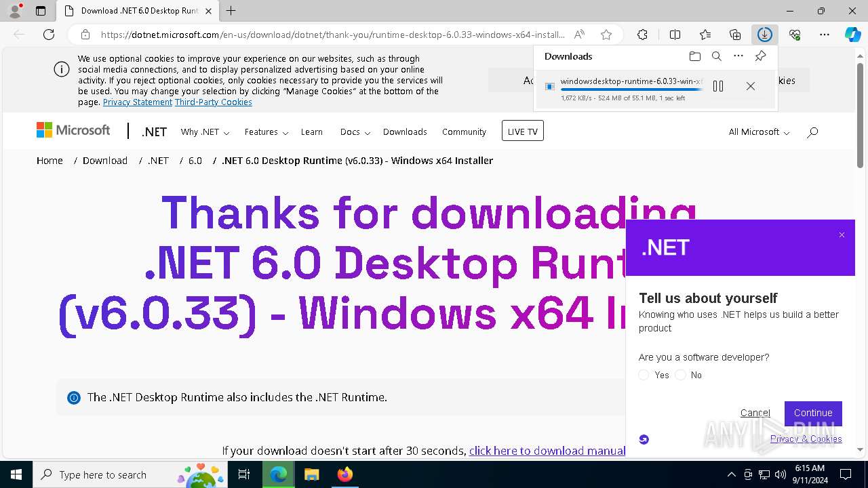Click Home in the breadcrumb
The image size is (868, 488).
(x=50, y=161)
